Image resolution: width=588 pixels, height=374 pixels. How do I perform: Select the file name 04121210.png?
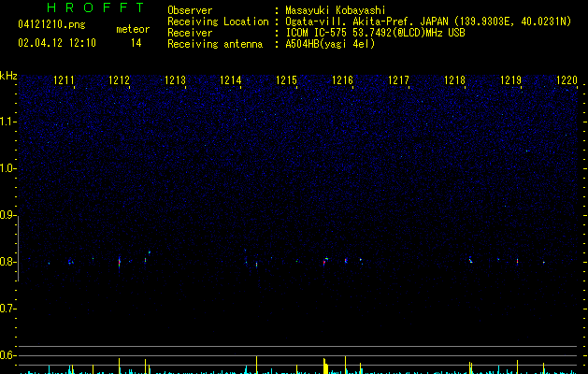[51, 25]
